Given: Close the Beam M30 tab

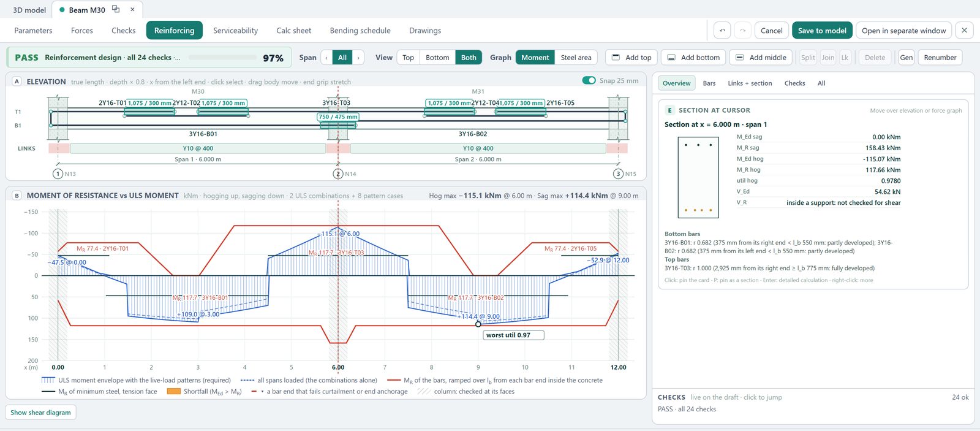Looking at the screenshot, I should pyautogui.click(x=132, y=10).
